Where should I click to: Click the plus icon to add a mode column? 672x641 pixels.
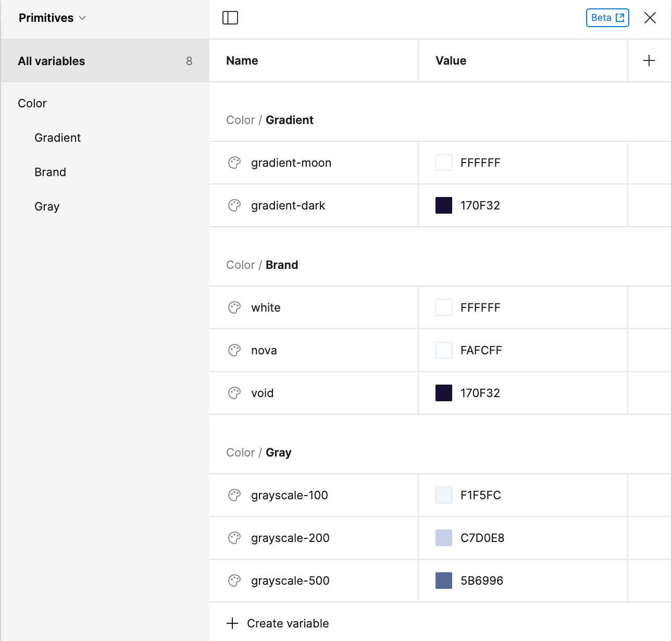pyautogui.click(x=649, y=60)
